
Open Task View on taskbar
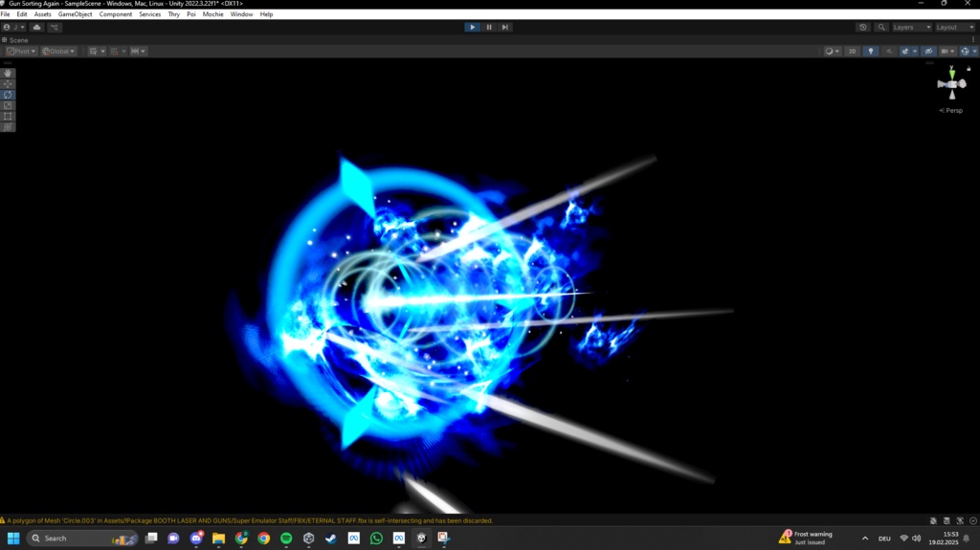151,538
